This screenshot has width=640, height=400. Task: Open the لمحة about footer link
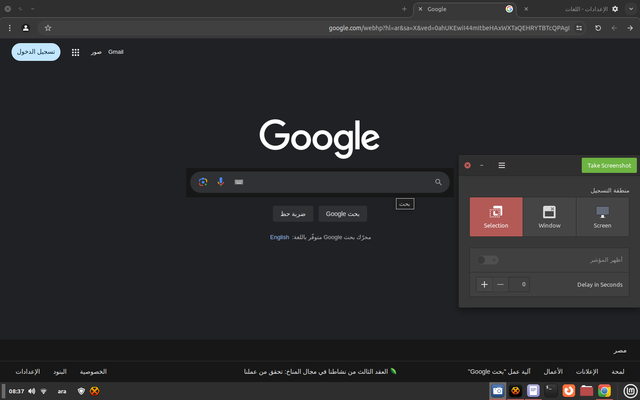pyautogui.click(x=618, y=372)
